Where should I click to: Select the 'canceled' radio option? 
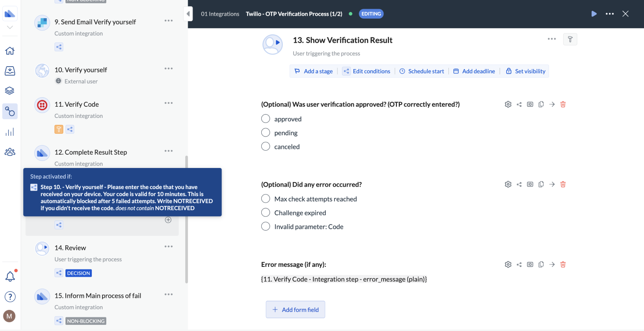pyautogui.click(x=265, y=146)
